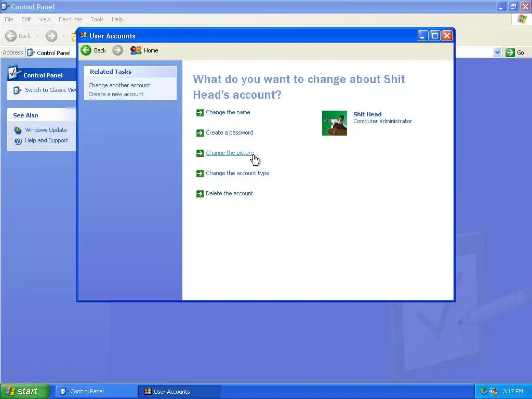
Task: Click the User Accounts title bar icon
Action: (84, 35)
